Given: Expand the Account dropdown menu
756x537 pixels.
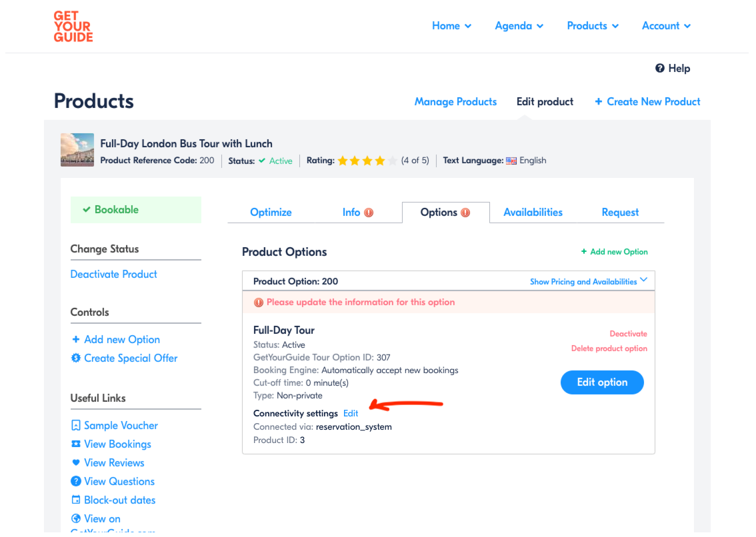Looking at the screenshot, I should point(666,26).
